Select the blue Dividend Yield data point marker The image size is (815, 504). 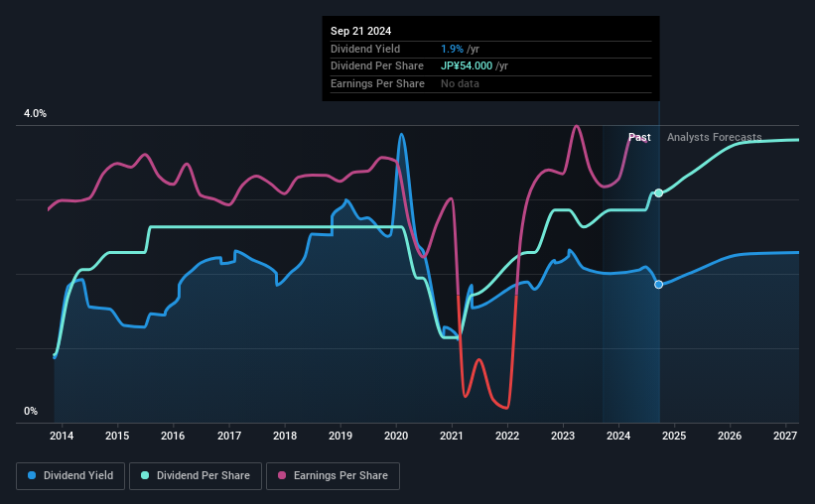pyautogui.click(x=658, y=284)
